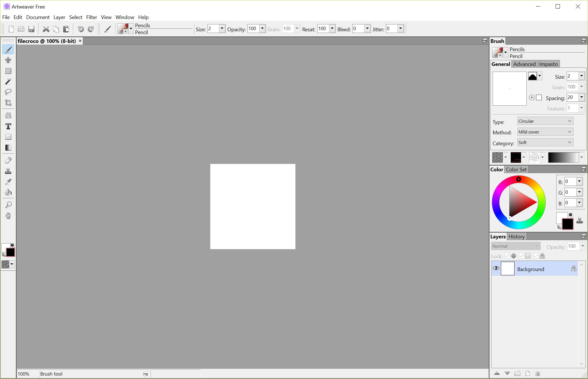
Task: Click the black foreground color swatch
Action: 568,224
